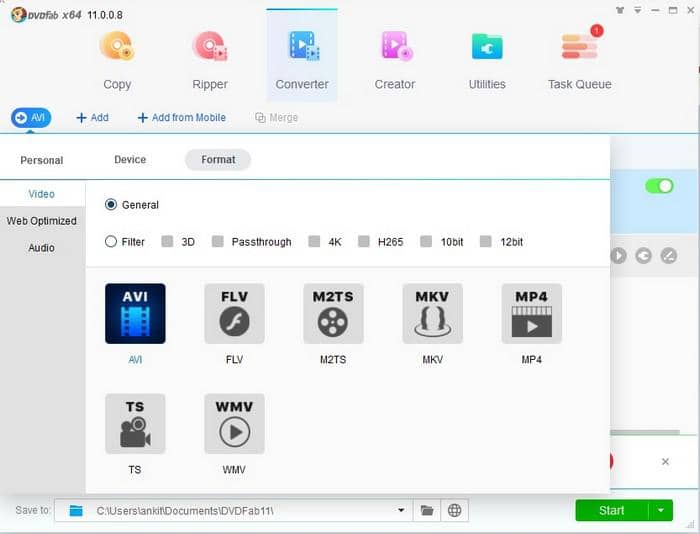Check the 12bit filter checkbox
Viewport: 700px width, 534px height.
coord(485,242)
